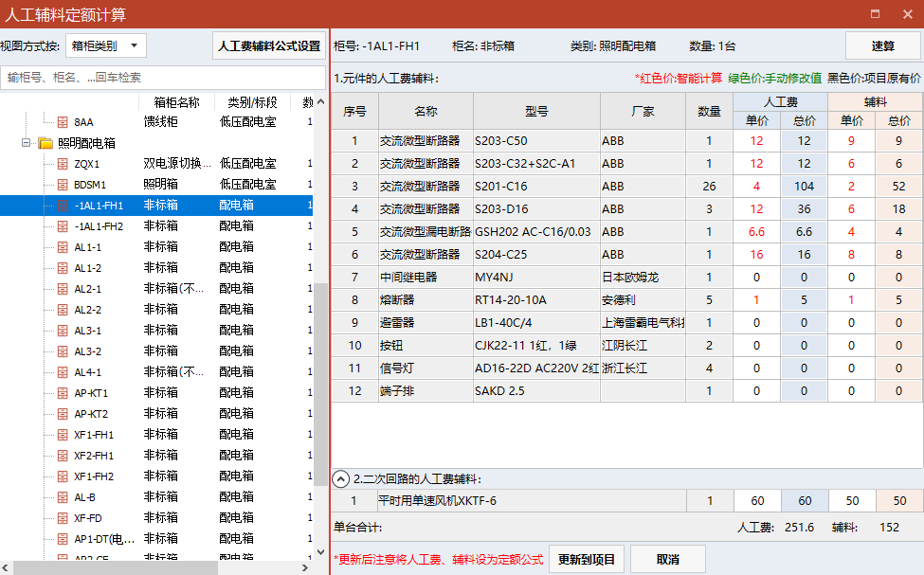Click the 箱柜名称 column header
Image resolution: width=924 pixels, height=575 pixels.
point(176,102)
